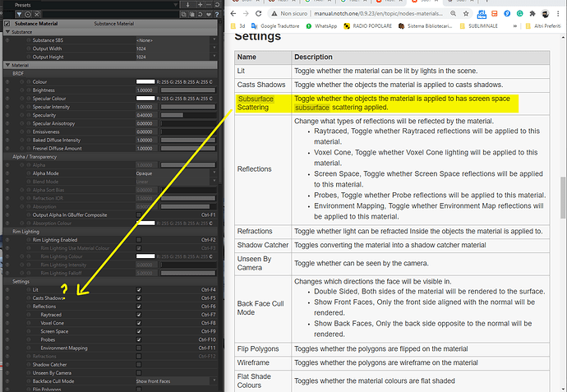Enable Rim Lighting Enabled checkbox
This screenshot has width=567, height=392.
tap(139, 240)
